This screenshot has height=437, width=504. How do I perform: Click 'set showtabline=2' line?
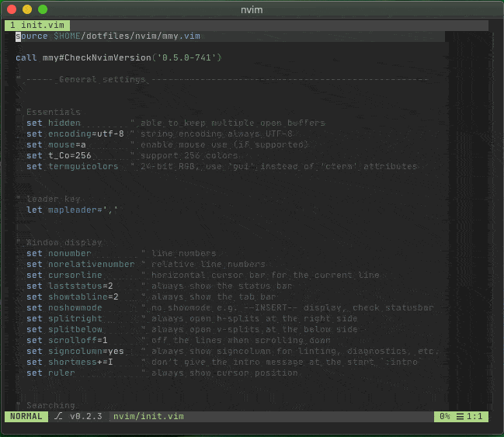(x=151, y=297)
